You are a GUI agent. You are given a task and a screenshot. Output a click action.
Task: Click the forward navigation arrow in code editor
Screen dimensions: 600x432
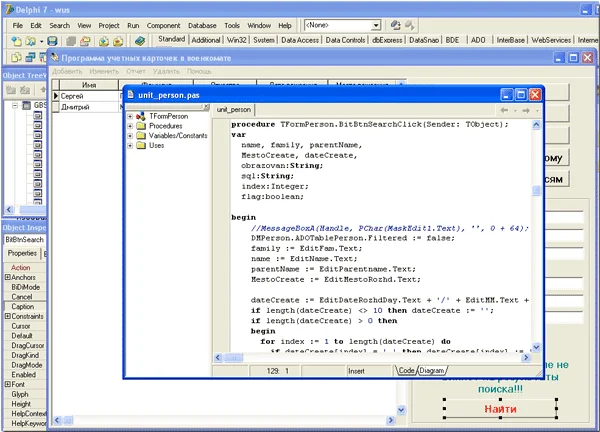524,109
